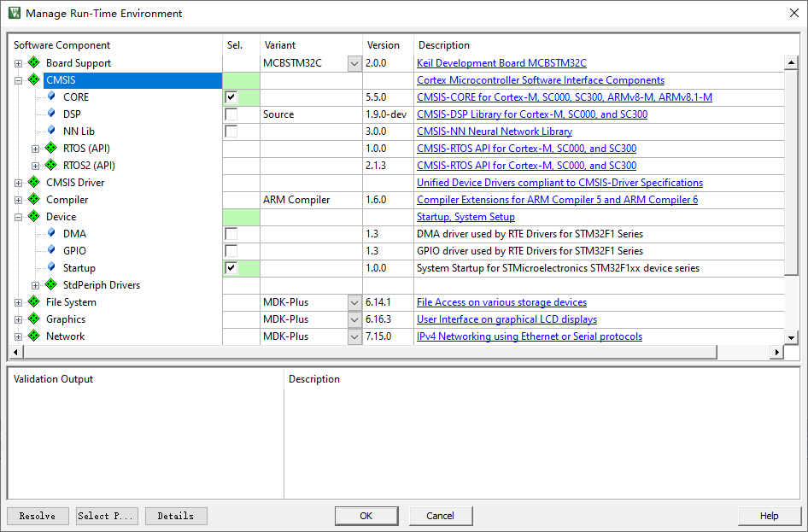Click the horizontal scrollbar left arrow

pos(16,352)
